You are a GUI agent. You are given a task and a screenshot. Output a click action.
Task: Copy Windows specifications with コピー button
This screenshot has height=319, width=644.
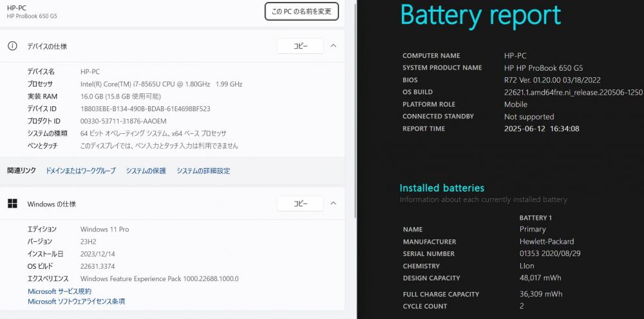tap(300, 203)
